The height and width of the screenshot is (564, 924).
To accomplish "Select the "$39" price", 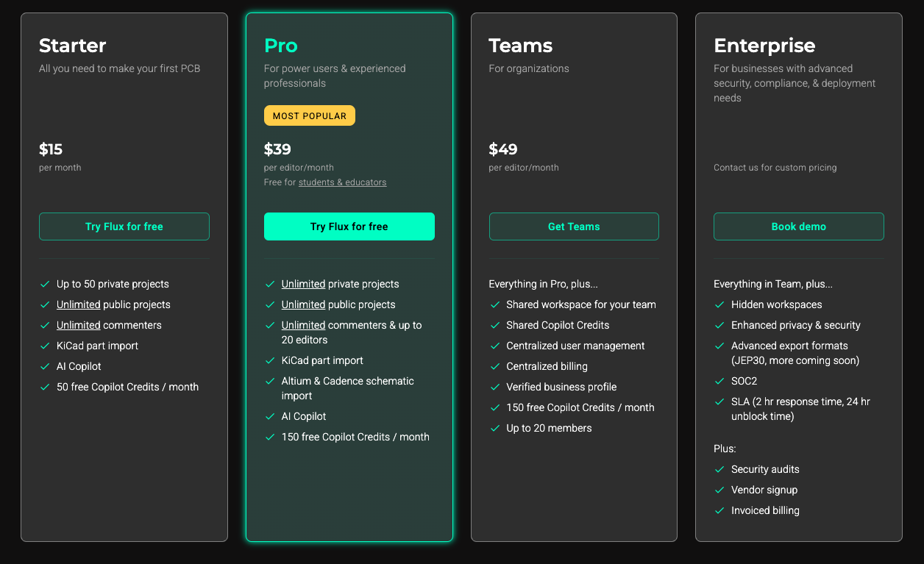I will click(x=277, y=149).
